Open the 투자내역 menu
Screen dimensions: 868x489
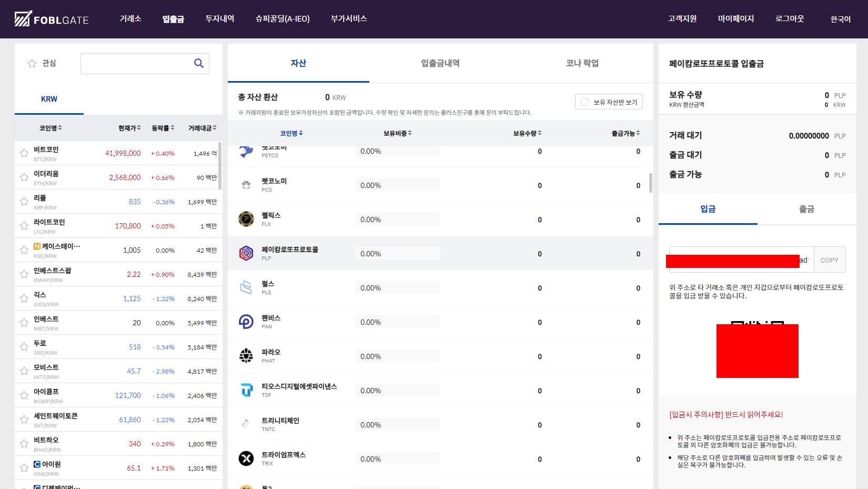click(220, 18)
